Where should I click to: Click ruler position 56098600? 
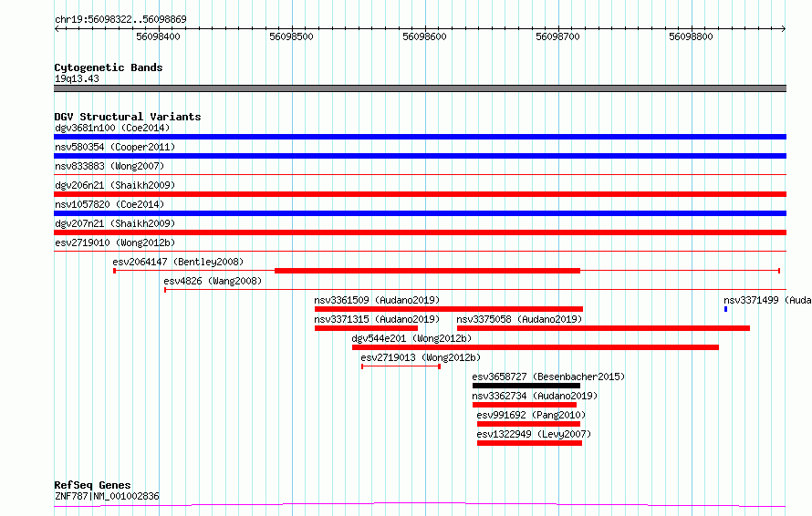(424, 36)
